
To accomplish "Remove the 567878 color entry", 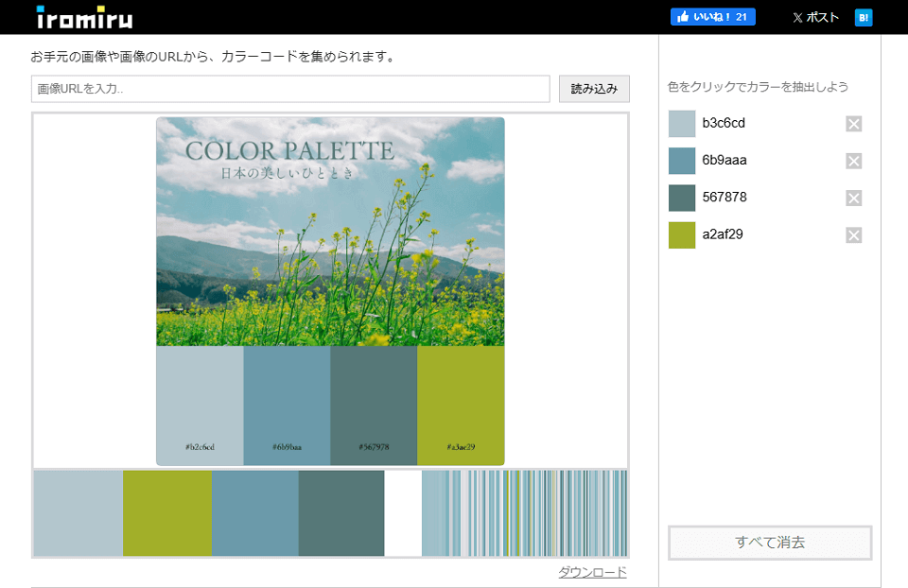I will point(853,198).
